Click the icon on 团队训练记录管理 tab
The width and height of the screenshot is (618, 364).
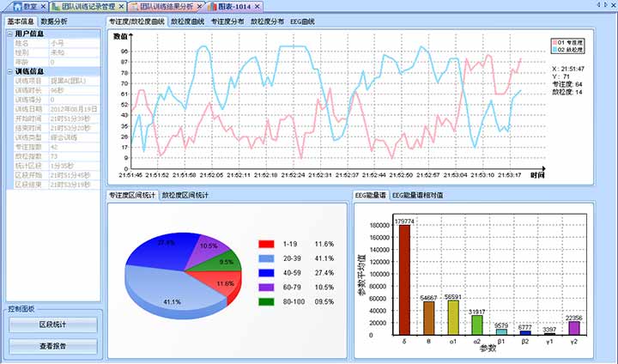55,6
